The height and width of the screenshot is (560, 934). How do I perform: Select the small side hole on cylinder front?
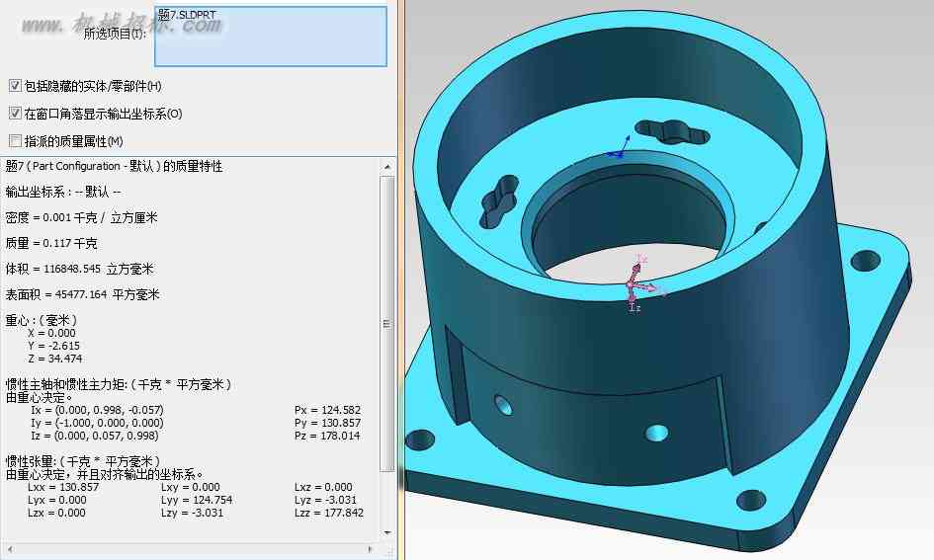pos(656,433)
